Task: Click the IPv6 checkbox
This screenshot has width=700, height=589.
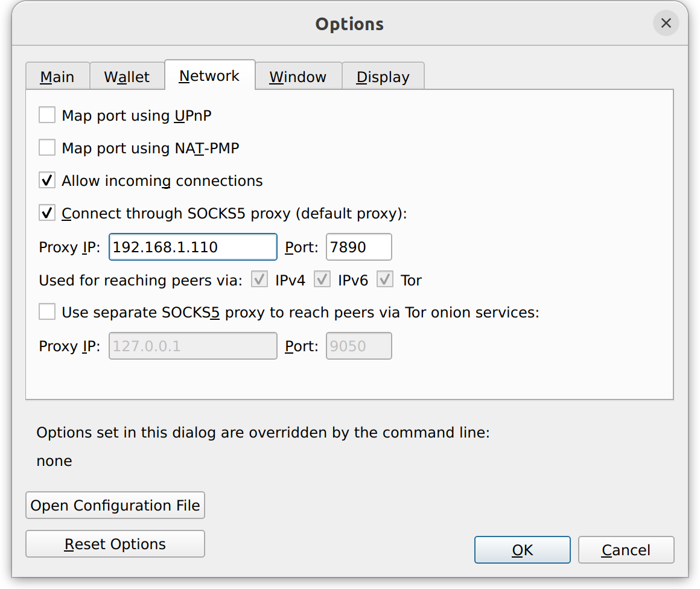Action: 322,280
